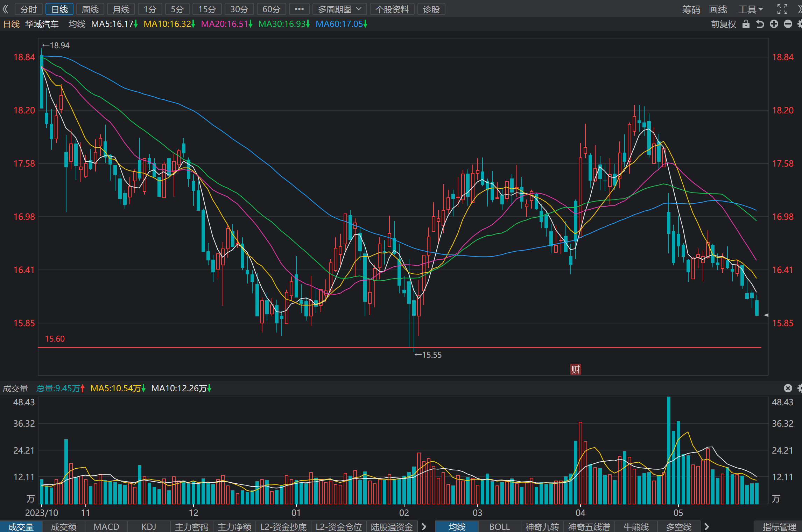Click the red 15.60 horizontal price line
Image resolution: width=802 pixels, height=532 pixels.
(400, 348)
